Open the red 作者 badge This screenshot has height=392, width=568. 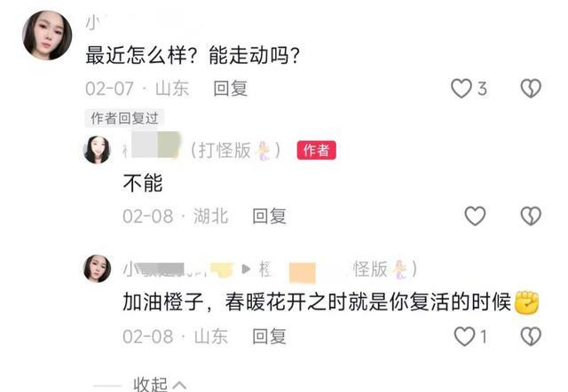pyautogui.click(x=316, y=150)
